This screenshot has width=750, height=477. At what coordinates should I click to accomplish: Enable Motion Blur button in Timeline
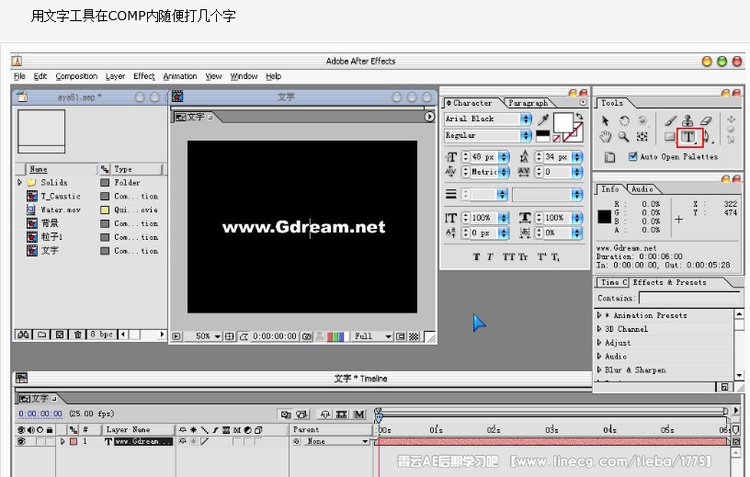tap(359, 414)
